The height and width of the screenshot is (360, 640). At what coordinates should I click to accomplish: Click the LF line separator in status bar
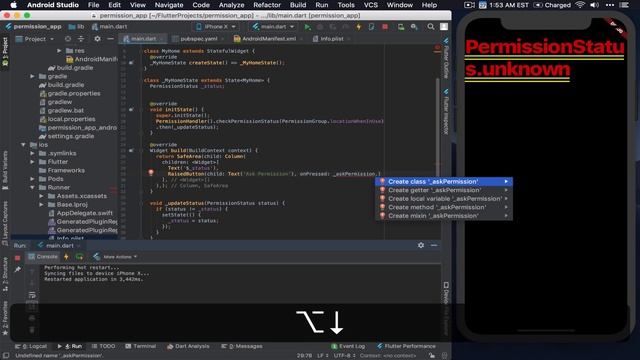[322, 356]
